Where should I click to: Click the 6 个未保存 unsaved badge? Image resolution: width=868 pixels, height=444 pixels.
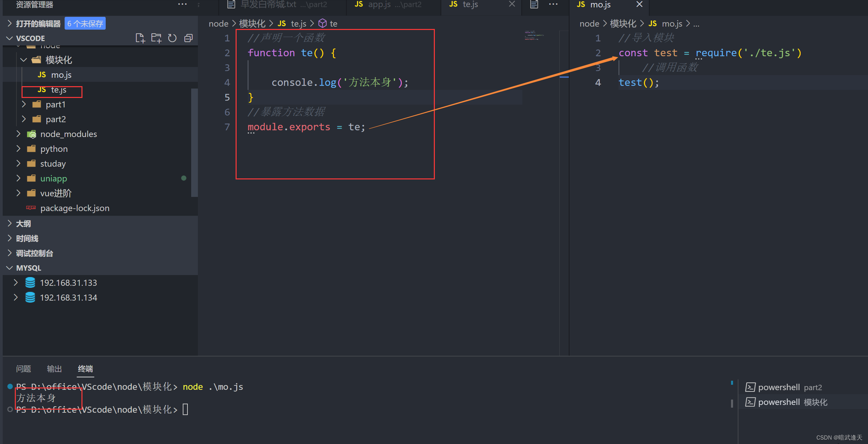click(x=85, y=23)
